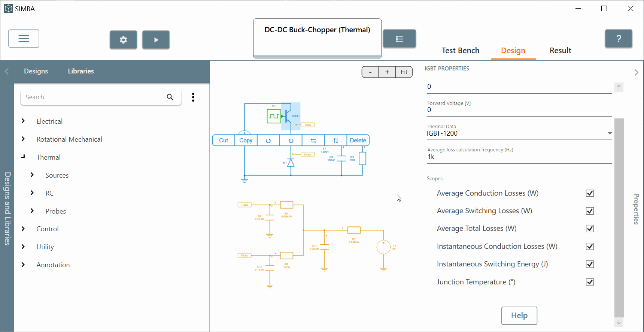Expand the Annotation library category
The width and height of the screenshot is (644, 332).
click(x=23, y=265)
